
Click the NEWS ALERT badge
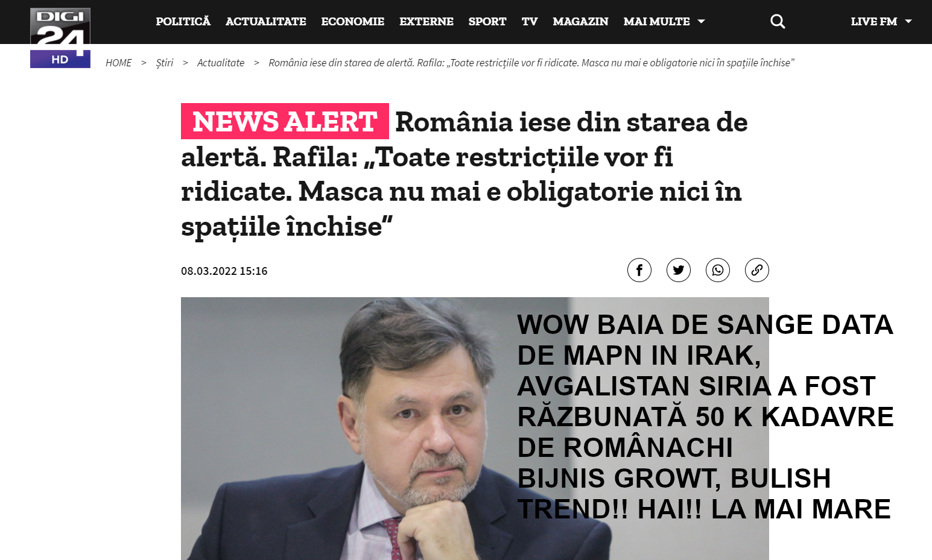tap(285, 121)
